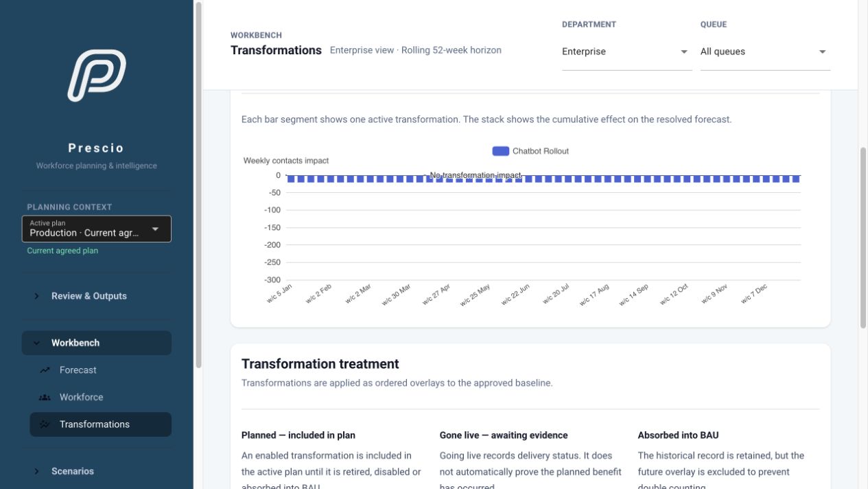Click the Workbench menu header
The width and height of the screenshot is (868, 489).
click(x=97, y=343)
